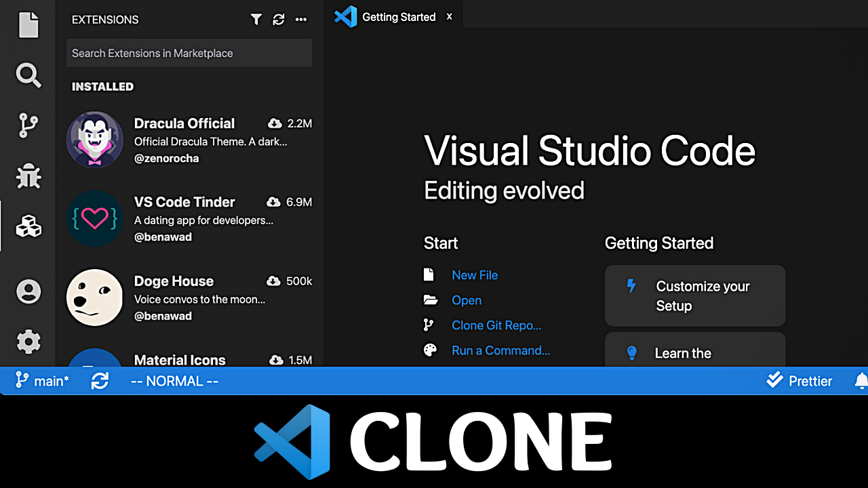Open the Manage settings gear icon

[28, 341]
